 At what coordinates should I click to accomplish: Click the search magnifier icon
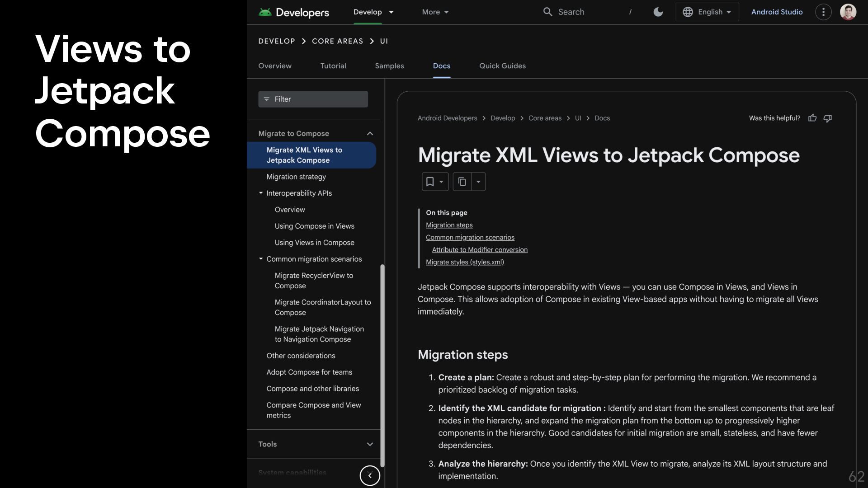pos(547,12)
